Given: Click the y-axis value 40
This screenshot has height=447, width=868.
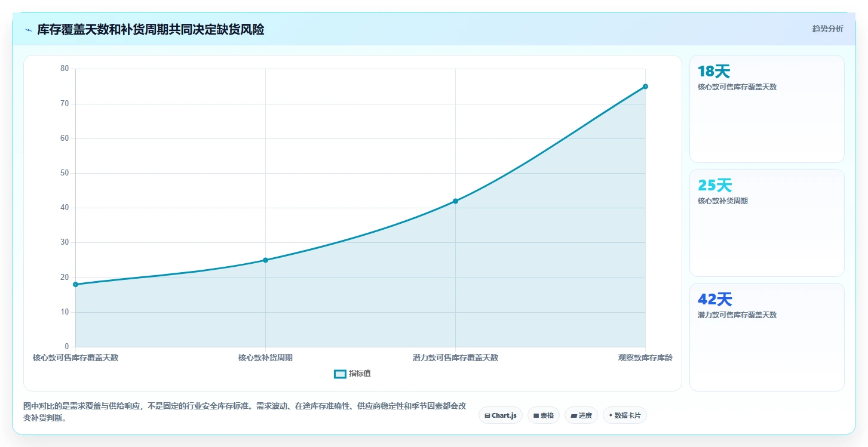Looking at the screenshot, I should [x=65, y=208].
